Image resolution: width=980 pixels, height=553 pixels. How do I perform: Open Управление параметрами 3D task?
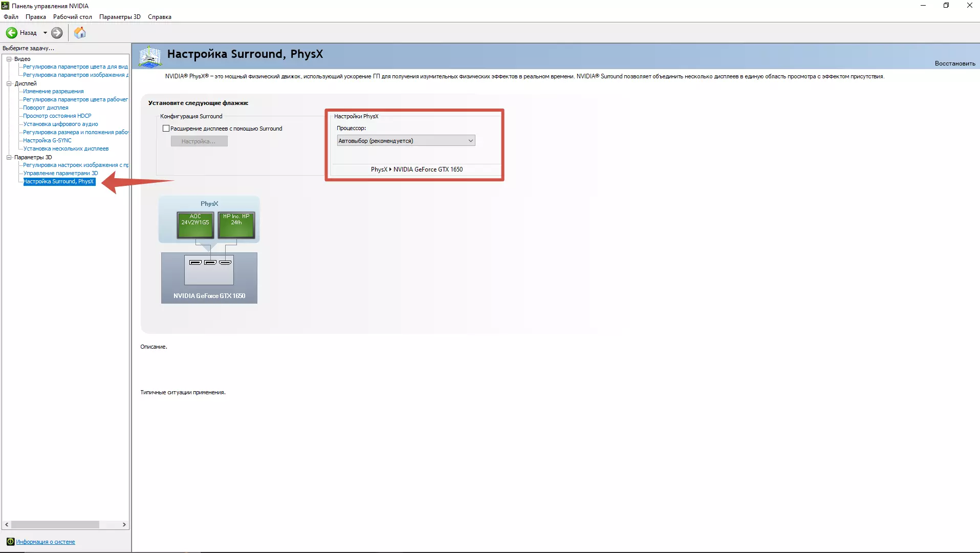(60, 173)
